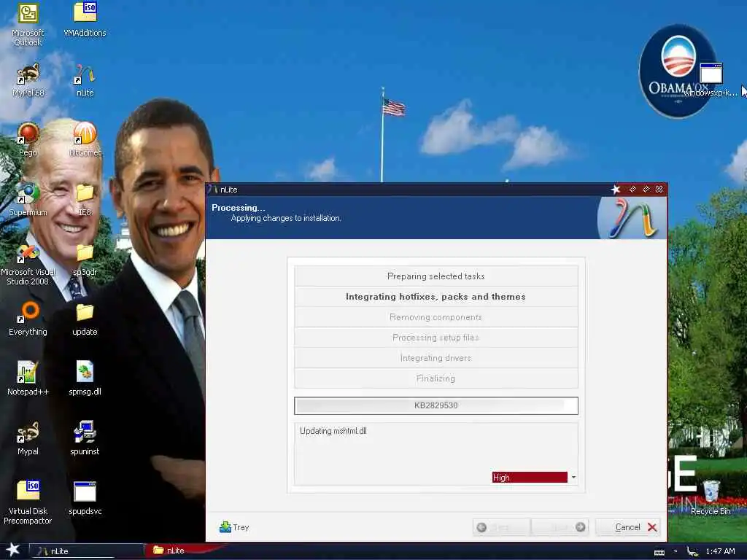
Task: Click the network icon in system tray
Action: pos(692,551)
